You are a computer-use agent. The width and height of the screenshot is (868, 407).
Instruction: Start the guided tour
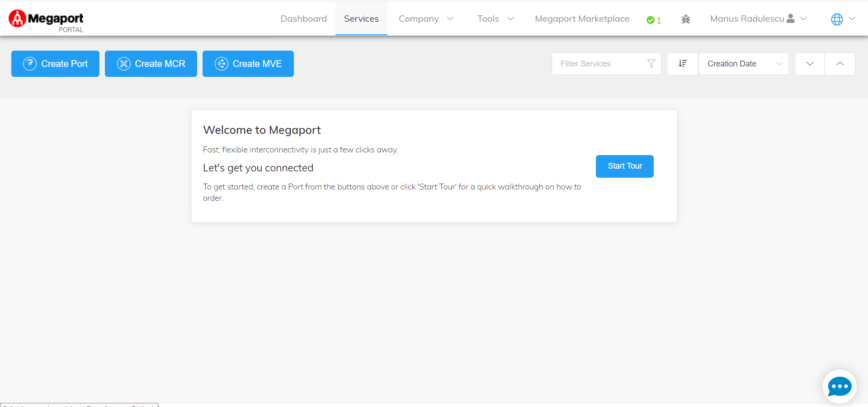pos(625,166)
